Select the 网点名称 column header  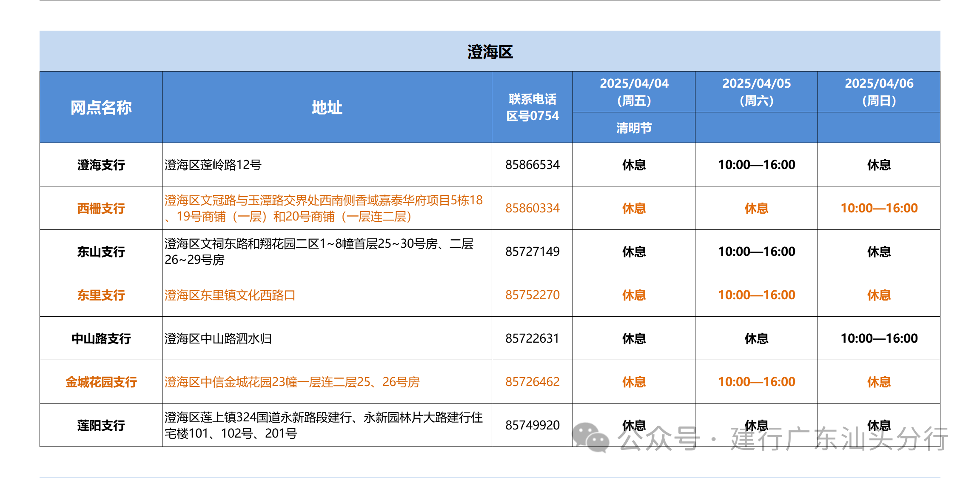(101, 108)
